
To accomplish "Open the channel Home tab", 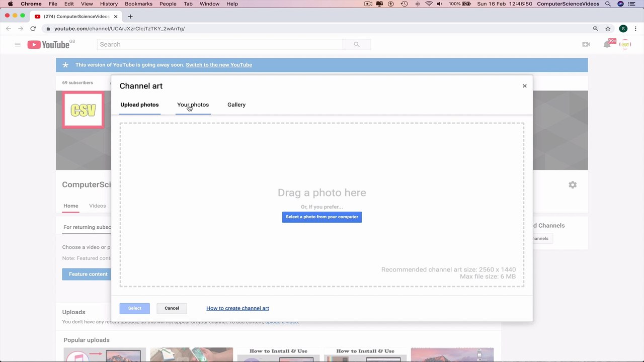I will (71, 206).
